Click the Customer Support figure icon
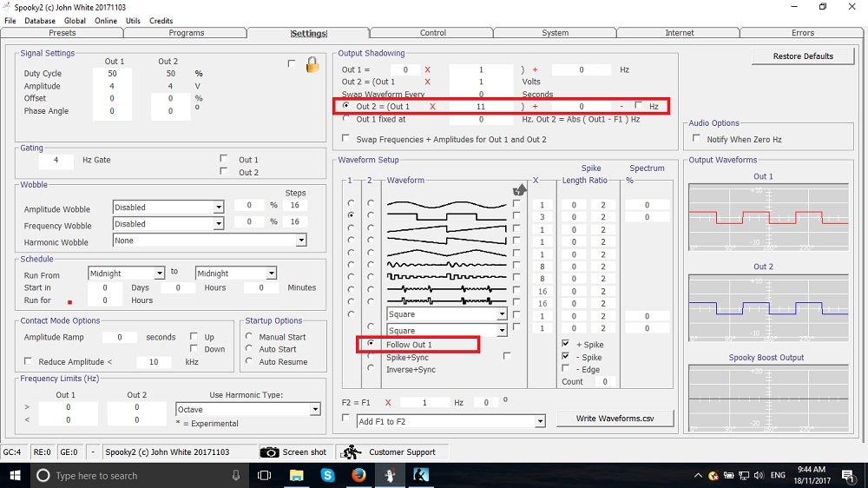Viewport: 868px width, 488px height. [351, 452]
